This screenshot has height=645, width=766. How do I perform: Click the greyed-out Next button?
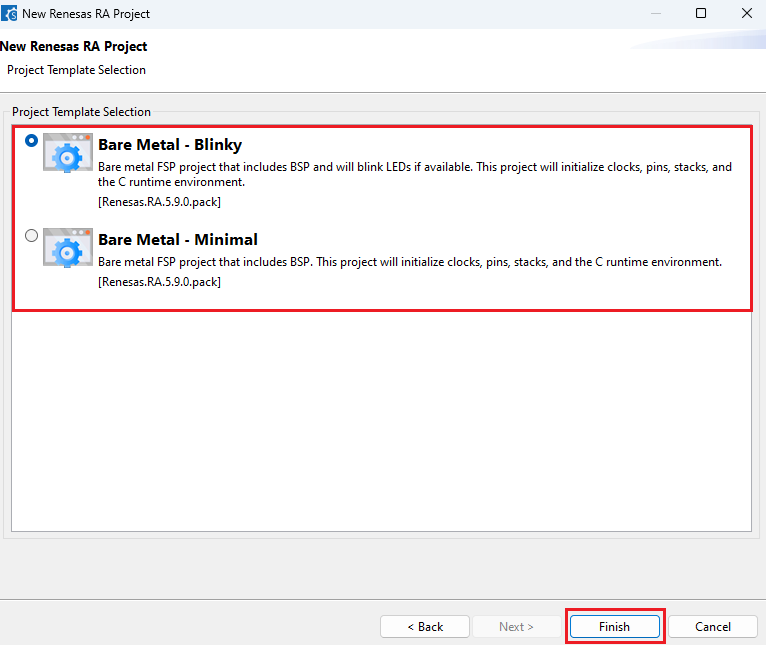click(x=516, y=627)
